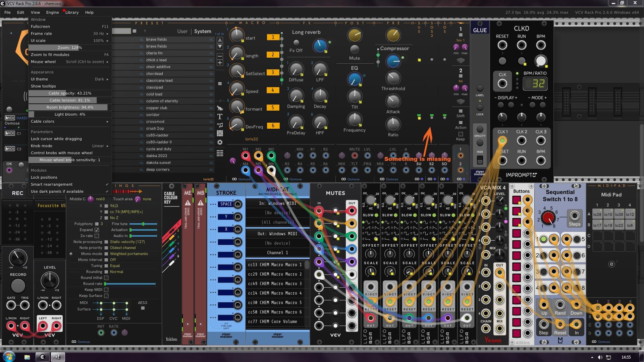Screen dimensions: 644x362
Task: Expand the Cable colors submenu
Action: (70, 121)
